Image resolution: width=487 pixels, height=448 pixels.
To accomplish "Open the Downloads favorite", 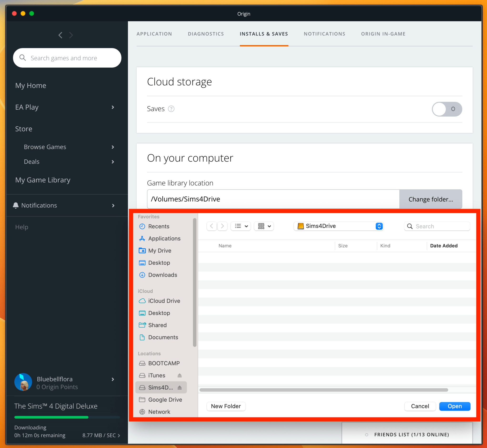I will pyautogui.click(x=162, y=275).
